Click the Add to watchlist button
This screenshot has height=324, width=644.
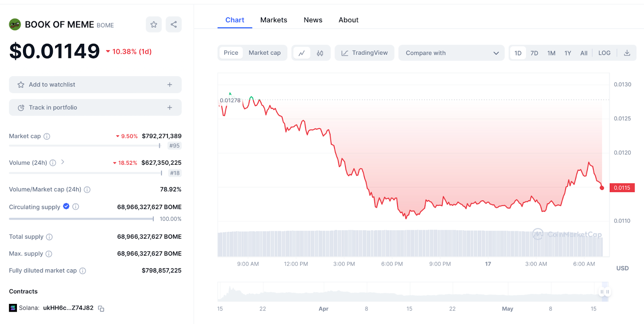[95, 85]
